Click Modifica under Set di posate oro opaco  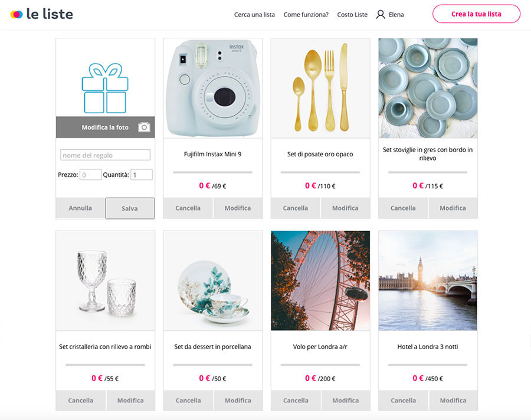345,208
